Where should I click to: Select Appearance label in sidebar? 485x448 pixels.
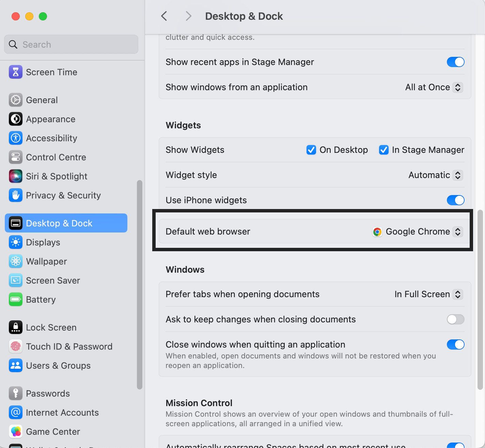coord(51,119)
